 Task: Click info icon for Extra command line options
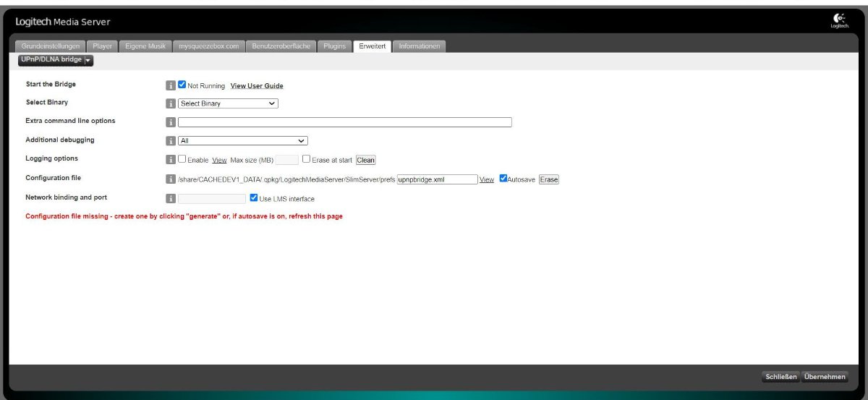(x=171, y=122)
